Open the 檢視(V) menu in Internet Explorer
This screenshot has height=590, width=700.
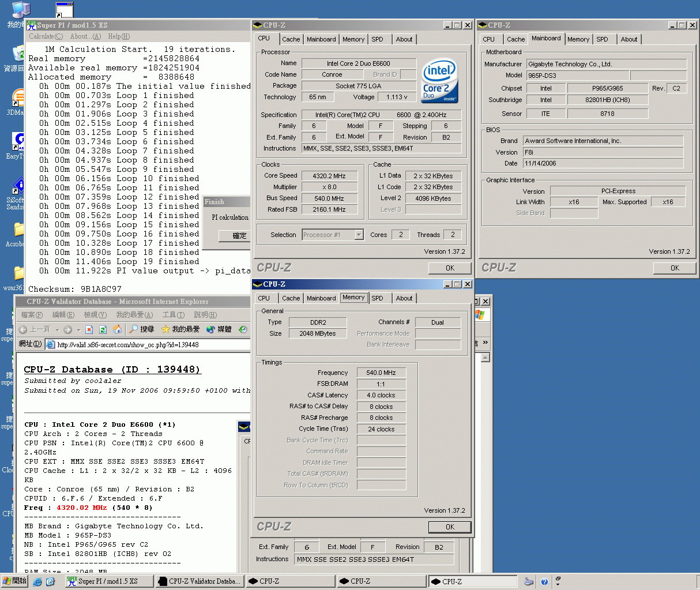(95, 315)
